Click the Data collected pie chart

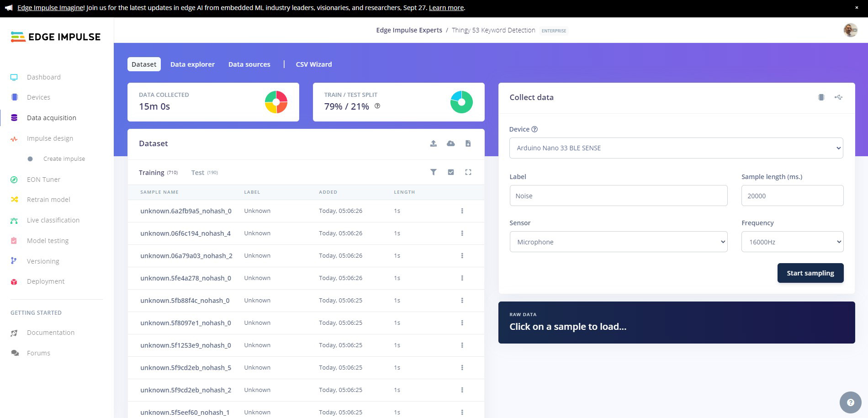tap(276, 102)
